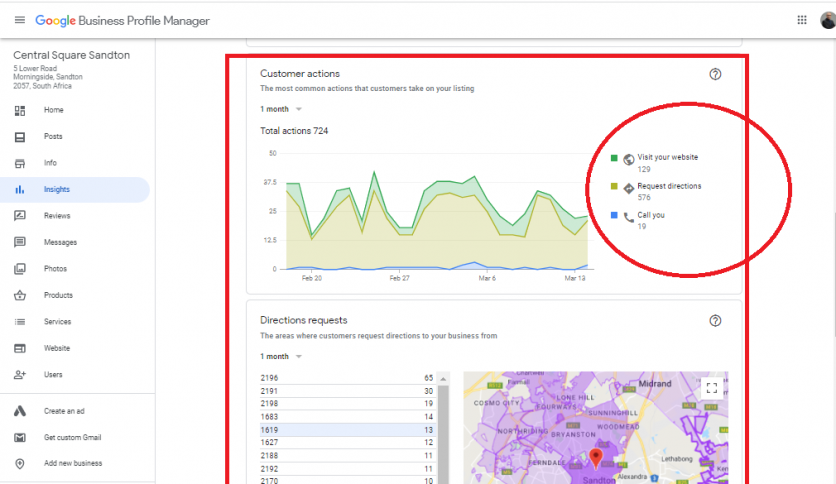Screen dimensions: 836x484
Task: Open Posts section
Action: click(53, 136)
